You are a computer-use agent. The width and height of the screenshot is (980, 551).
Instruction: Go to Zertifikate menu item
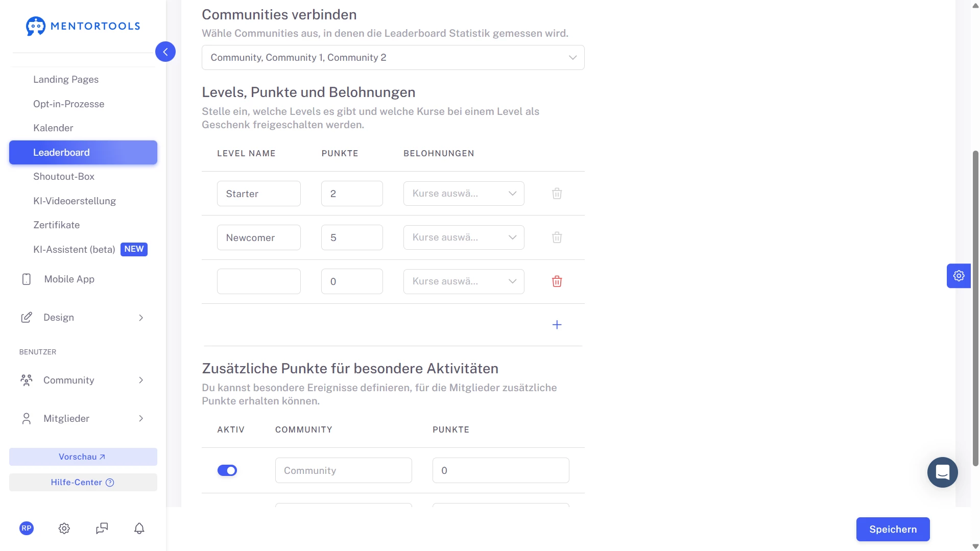(x=56, y=225)
